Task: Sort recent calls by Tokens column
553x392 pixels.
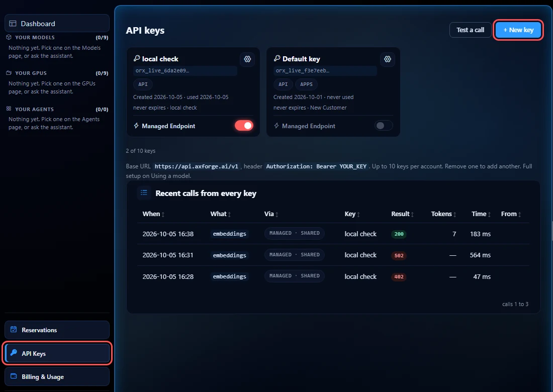Action: 444,214
